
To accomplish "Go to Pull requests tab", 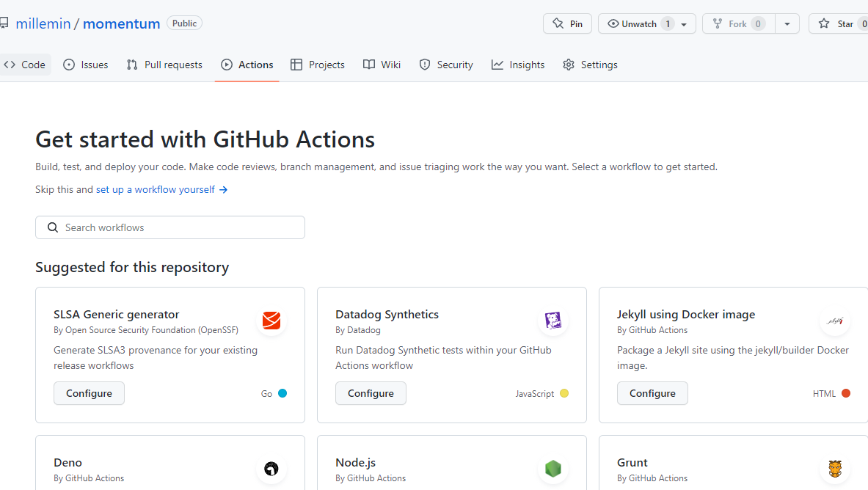I will (x=164, y=65).
